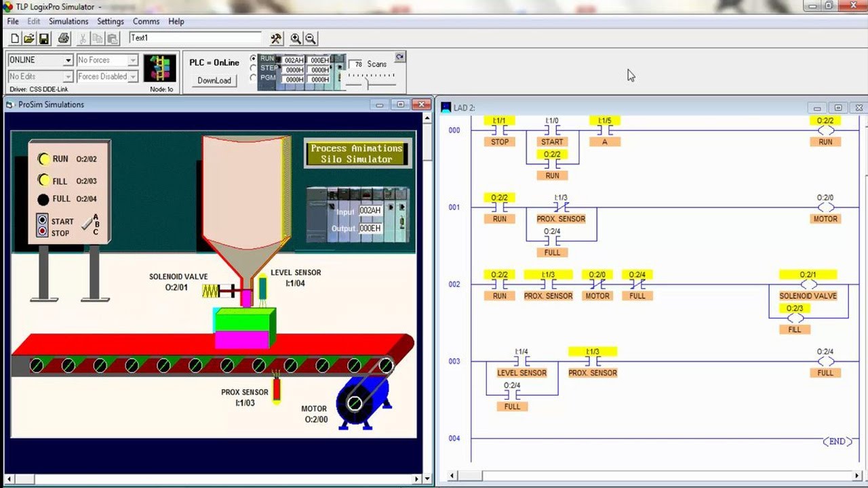The image size is (868, 488).
Task: Click the scan counter reset icon
Action: pyautogui.click(x=400, y=58)
